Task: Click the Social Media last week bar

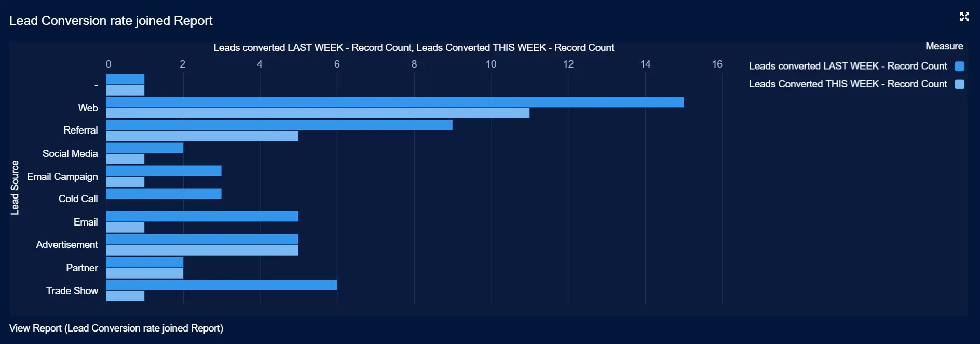Action: [144, 148]
